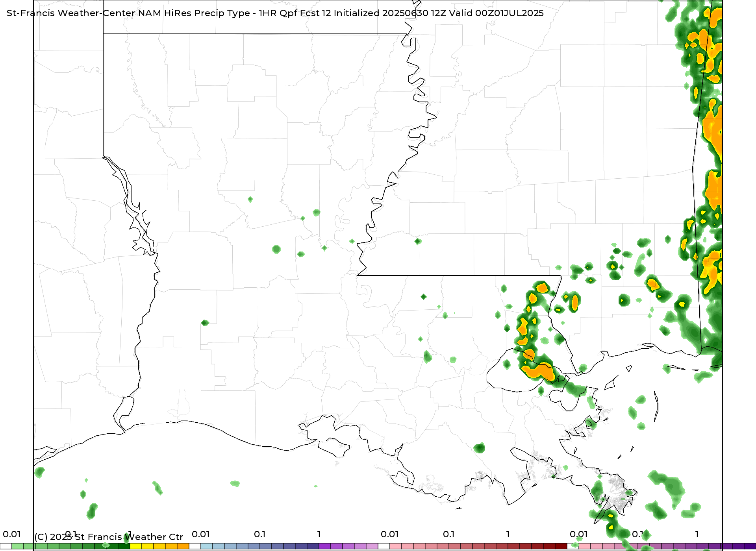Click the white swatch starting the blue scale
Screen dimensions: 756x551
click(195, 546)
